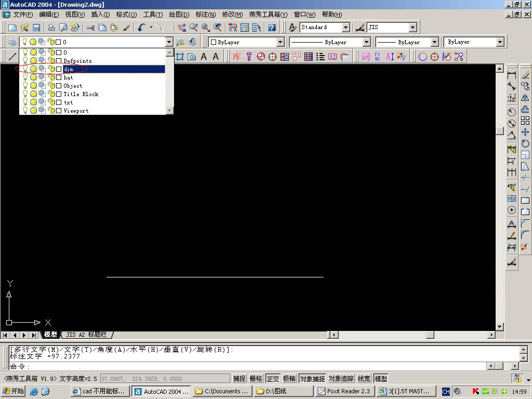Select the Line draw tool
This screenshot has height=399, width=532.
pos(12,56)
